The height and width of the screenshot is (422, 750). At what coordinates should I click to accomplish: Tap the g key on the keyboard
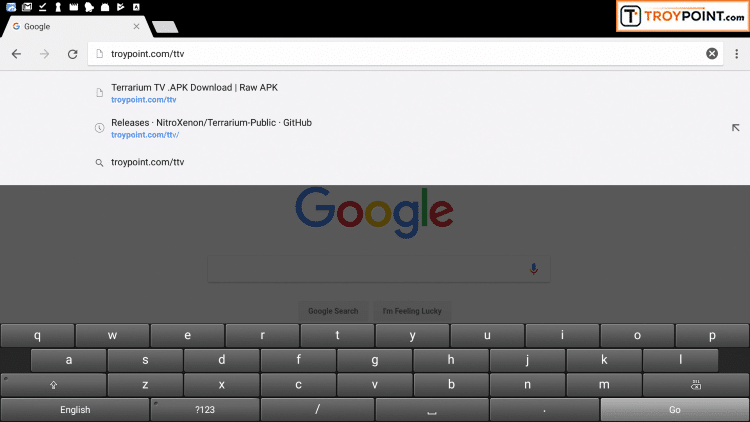(x=375, y=360)
